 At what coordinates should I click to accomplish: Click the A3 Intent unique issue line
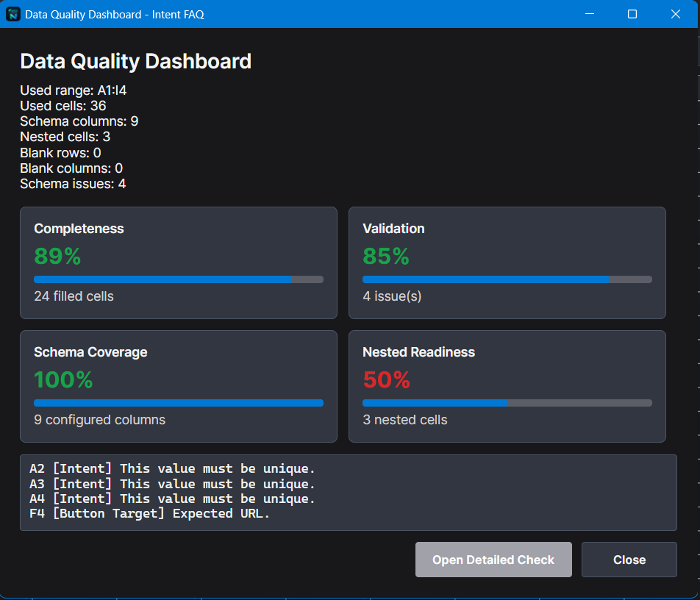point(172,484)
